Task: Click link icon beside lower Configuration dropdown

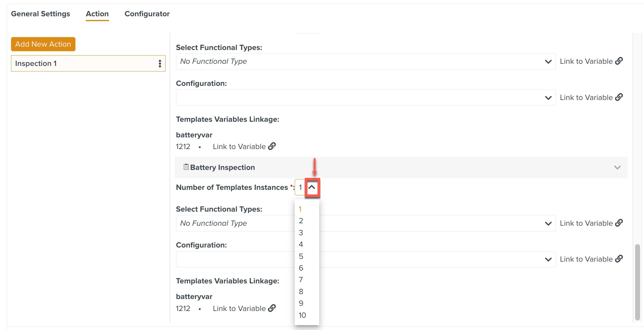Action: tap(619, 259)
